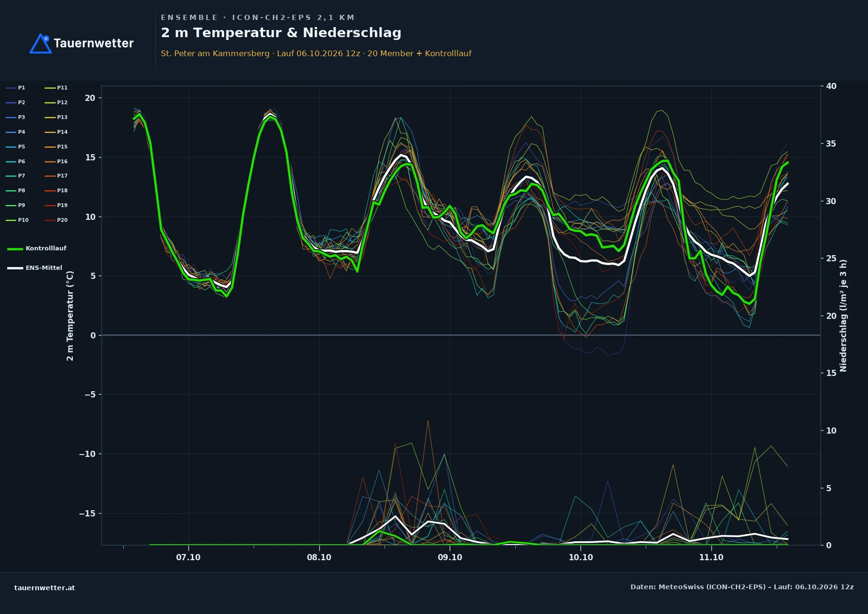Click the 11.10 date label
Screen dimensions: 868x614
coord(711,557)
